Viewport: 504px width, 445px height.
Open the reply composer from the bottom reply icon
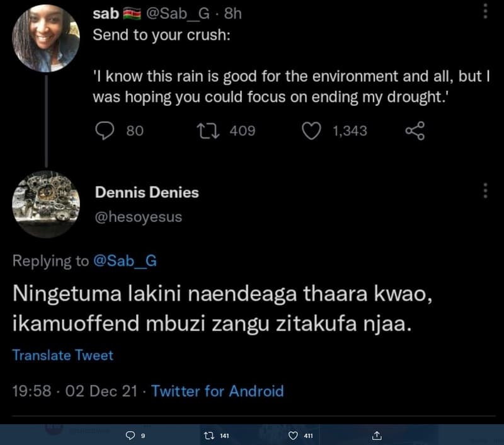[131, 436]
